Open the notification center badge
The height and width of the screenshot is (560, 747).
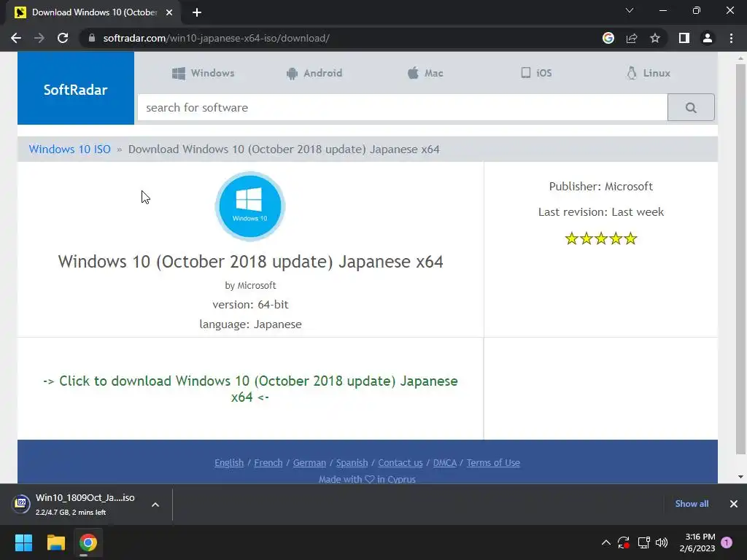727,542
